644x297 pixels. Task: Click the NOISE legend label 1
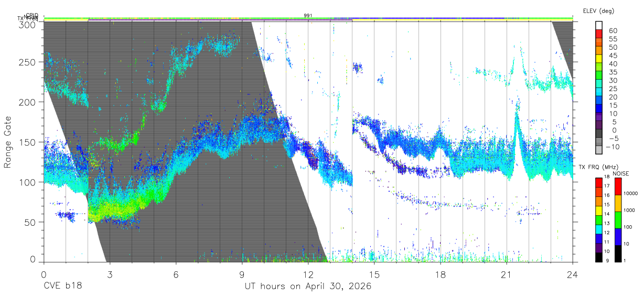(624, 260)
